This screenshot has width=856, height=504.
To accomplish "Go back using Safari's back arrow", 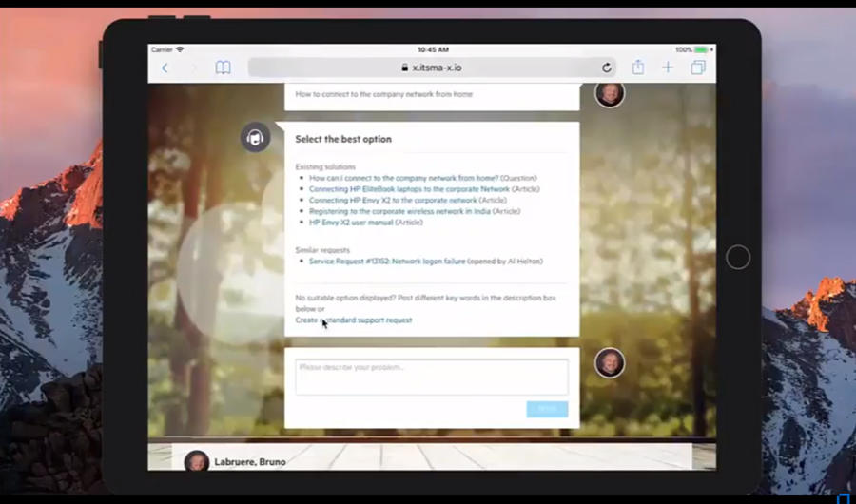I will [x=165, y=68].
